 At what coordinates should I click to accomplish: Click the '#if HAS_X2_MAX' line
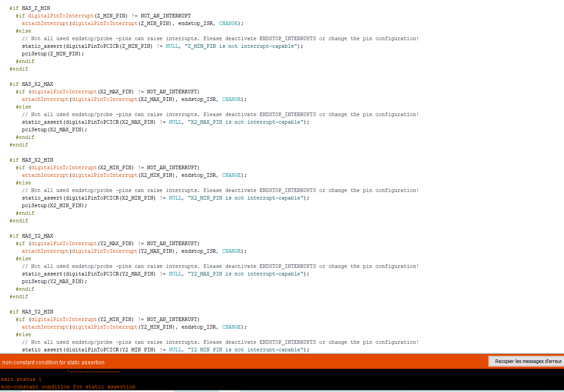click(31, 84)
